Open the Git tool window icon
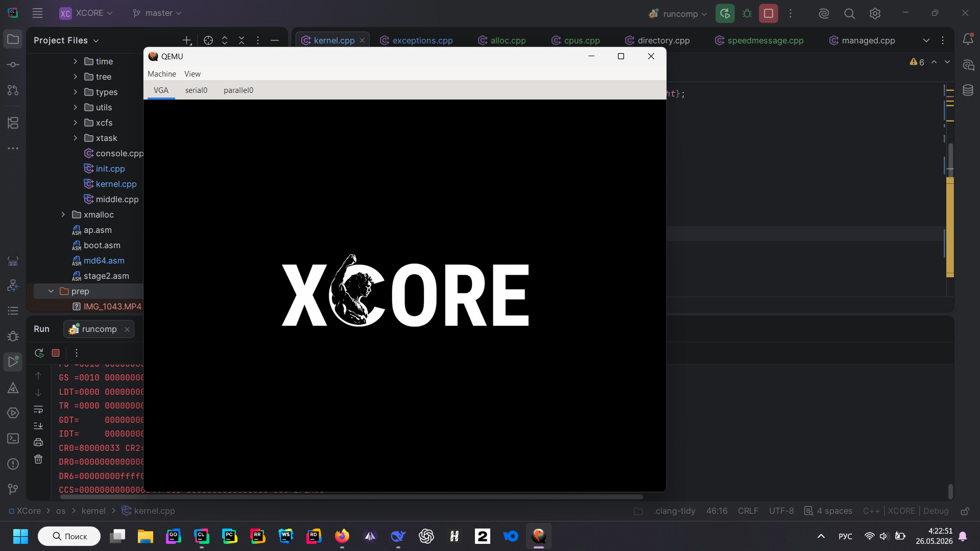The height and width of the screenshot is (551, 980). 13,489
